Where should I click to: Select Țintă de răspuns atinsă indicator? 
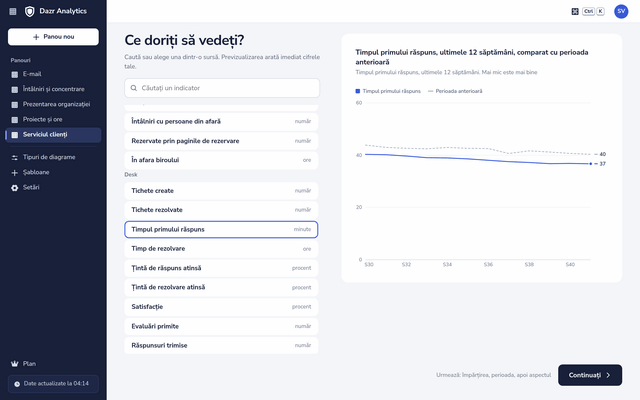point(221,268)
